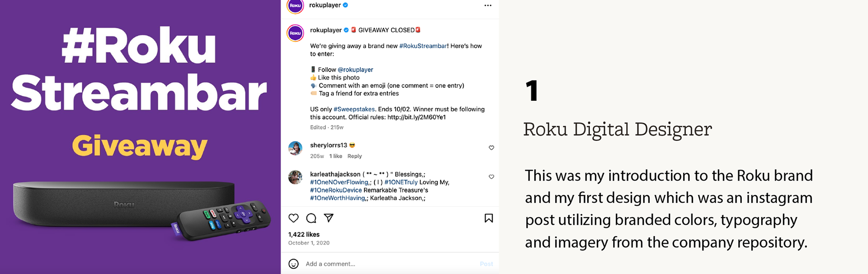The width and height of the screenshot is (868, 274).
Task: Like sherylorrs13's comment with the small heart
Action: (491, 148)
